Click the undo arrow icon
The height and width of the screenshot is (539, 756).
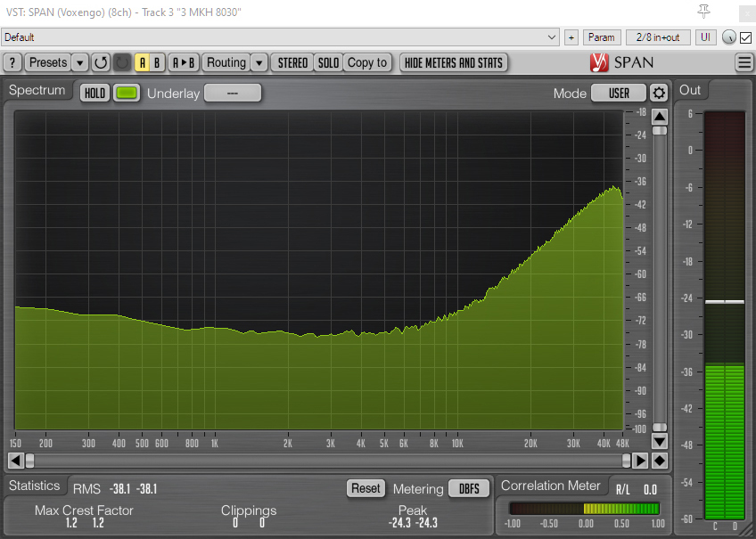(101, 62)
